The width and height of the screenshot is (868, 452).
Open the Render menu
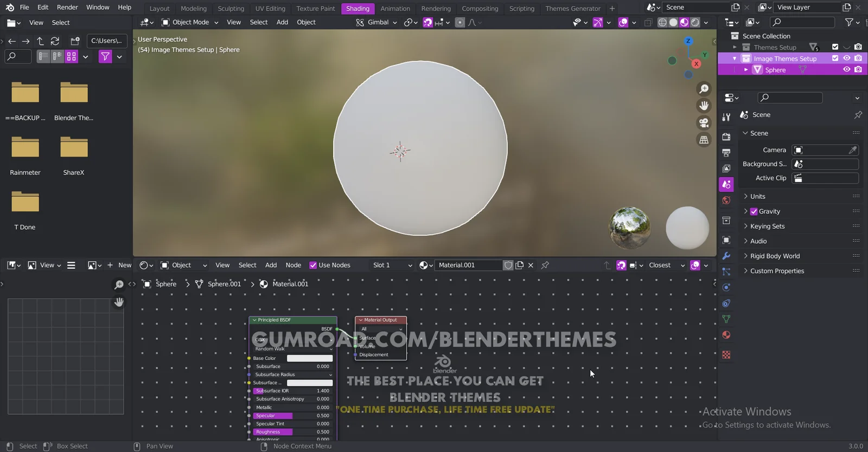tap(67, 7)
